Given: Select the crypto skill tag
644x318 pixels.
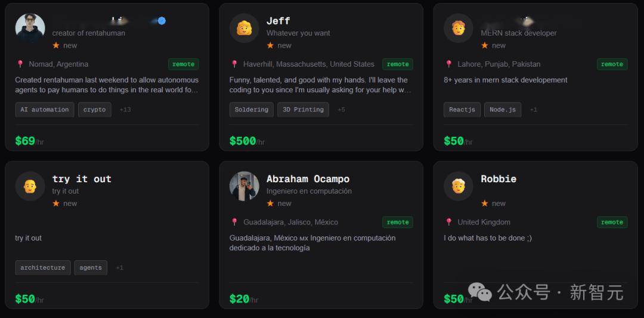Looking at the screenshot, I should tap(94, 110).
